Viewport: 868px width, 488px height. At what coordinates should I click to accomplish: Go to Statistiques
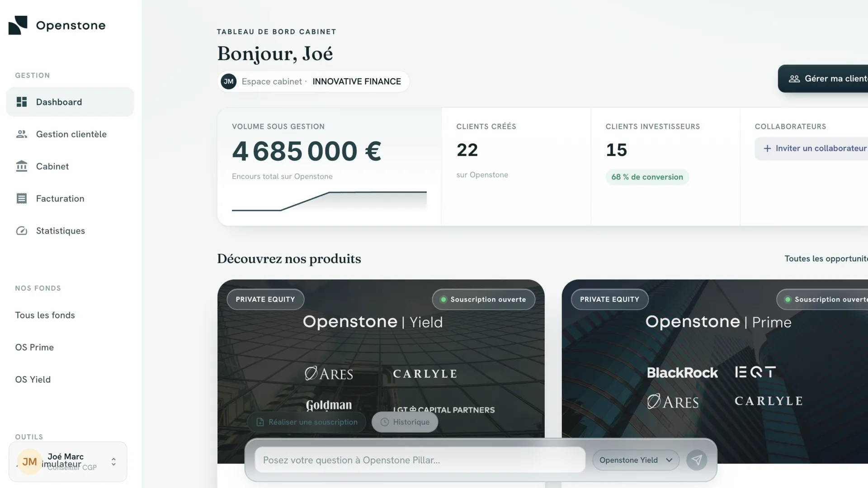click(x=70, y=231)
